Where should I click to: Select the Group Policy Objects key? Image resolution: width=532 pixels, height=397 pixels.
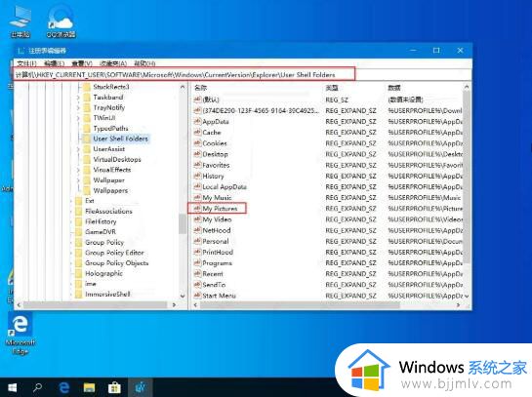click(x=117, y=263)
